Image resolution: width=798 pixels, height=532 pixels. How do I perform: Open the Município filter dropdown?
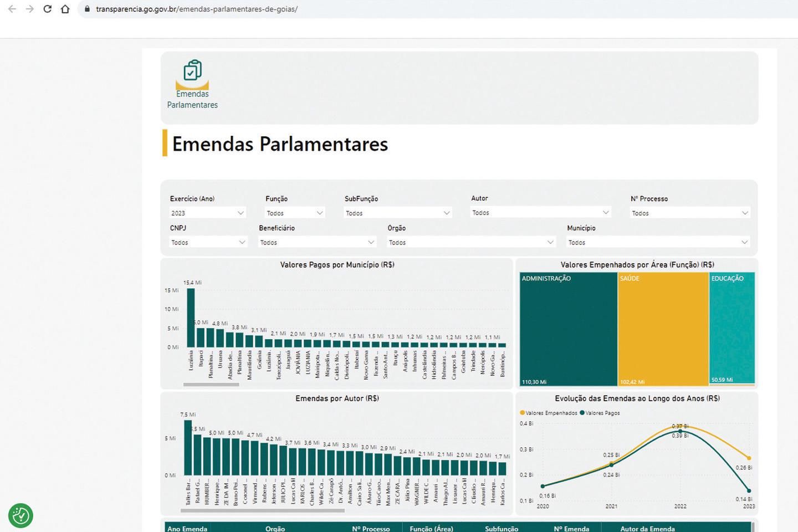point(658,242)
